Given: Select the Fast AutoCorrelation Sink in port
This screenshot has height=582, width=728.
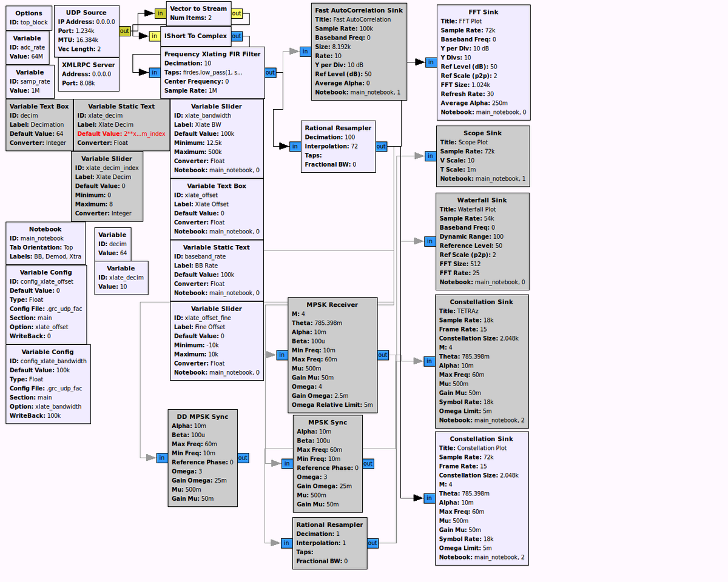Looking at the screenshot, I should click(x=305, y=52).
